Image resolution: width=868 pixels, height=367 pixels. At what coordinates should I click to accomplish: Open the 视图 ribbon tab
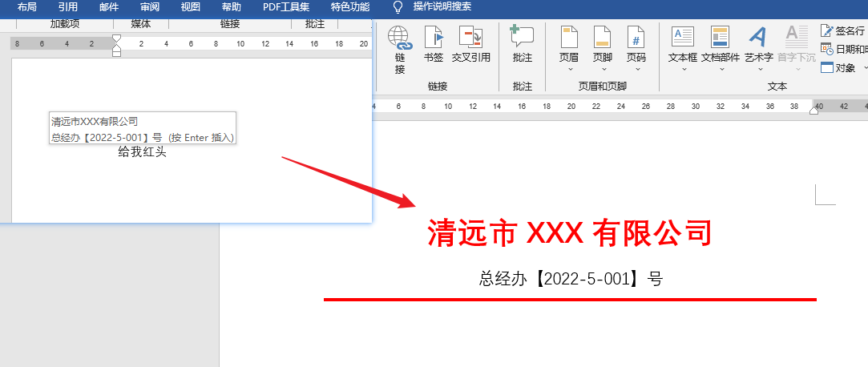point(191,7)
